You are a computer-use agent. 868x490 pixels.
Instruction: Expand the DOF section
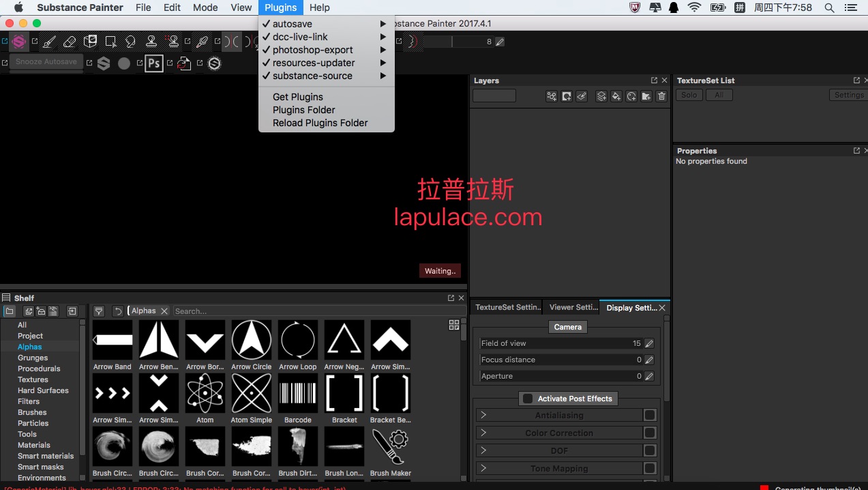click(483, 450)
